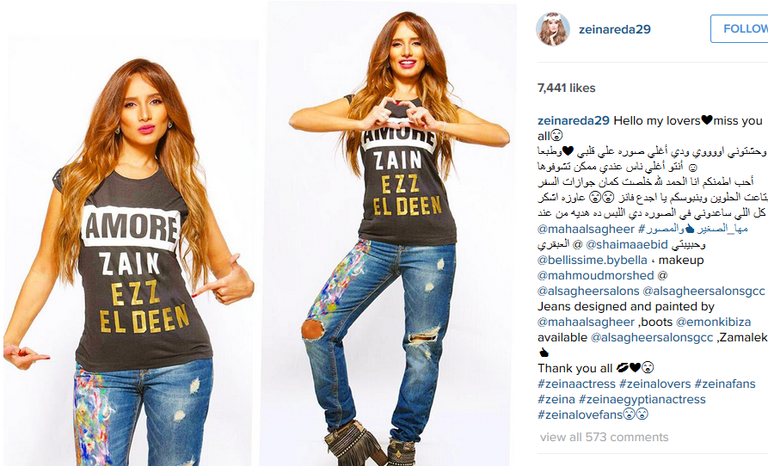Click the FOLLOW button
This screenshot has width=768, height=466.
pos(740,29)
